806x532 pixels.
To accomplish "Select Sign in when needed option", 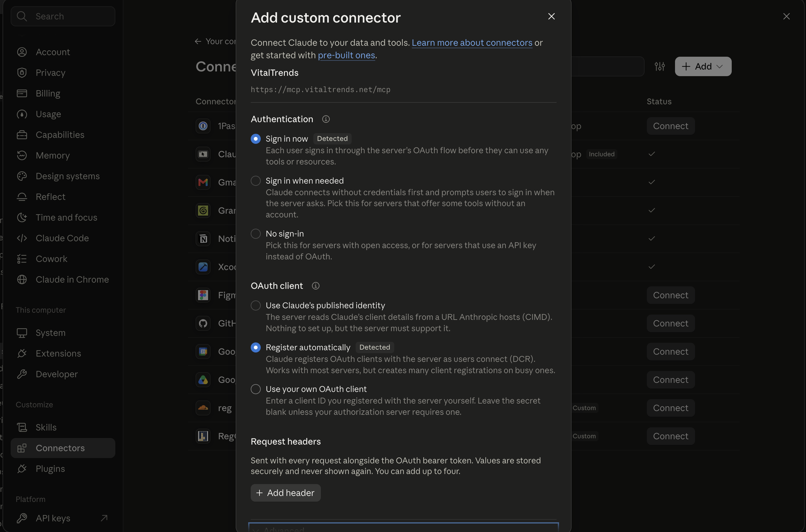I will click(x=255, y=181).
